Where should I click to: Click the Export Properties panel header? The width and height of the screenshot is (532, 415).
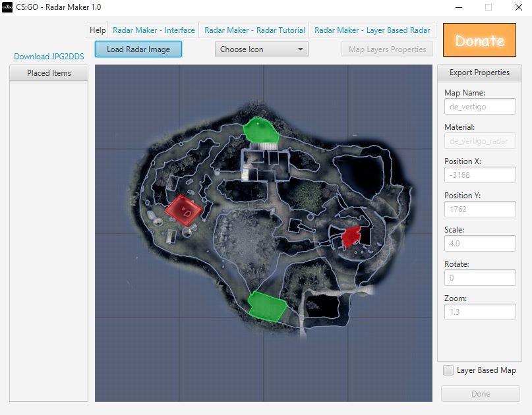(x=479, y=72)
